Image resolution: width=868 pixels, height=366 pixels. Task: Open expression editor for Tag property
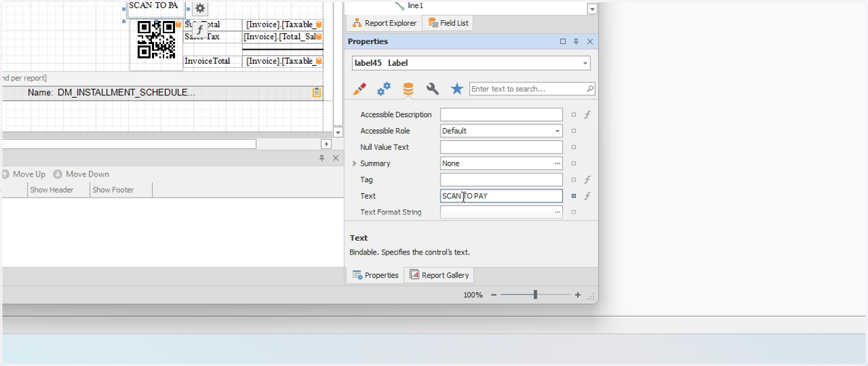click(587, 179)
